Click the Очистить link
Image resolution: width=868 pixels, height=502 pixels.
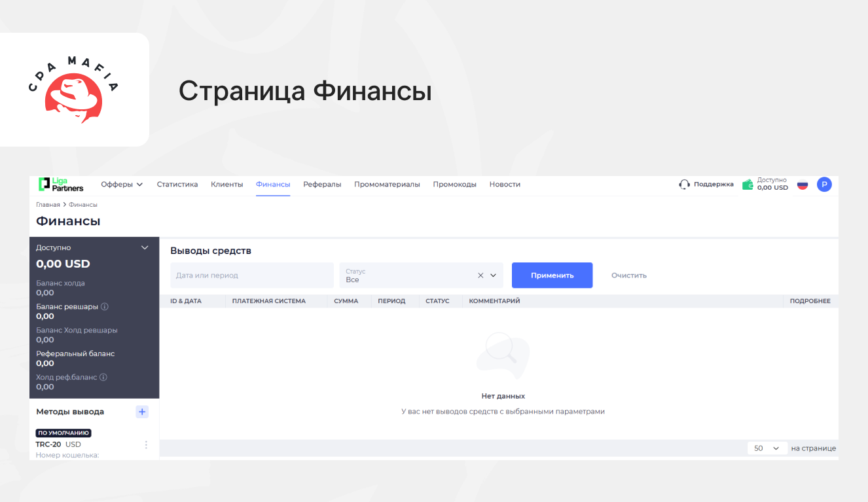point(628,276)
